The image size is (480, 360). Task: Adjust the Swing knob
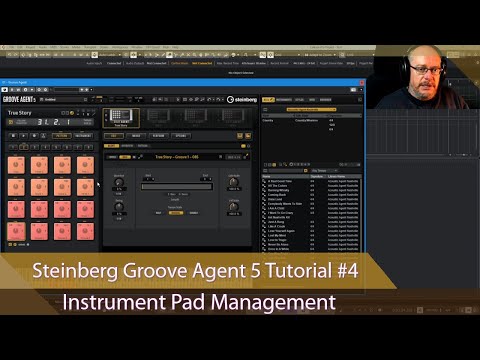click(x=119, y=207)
